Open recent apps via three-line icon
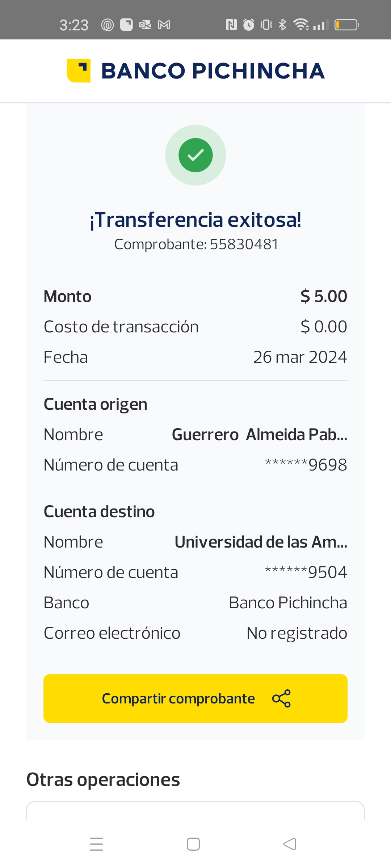 96,844
